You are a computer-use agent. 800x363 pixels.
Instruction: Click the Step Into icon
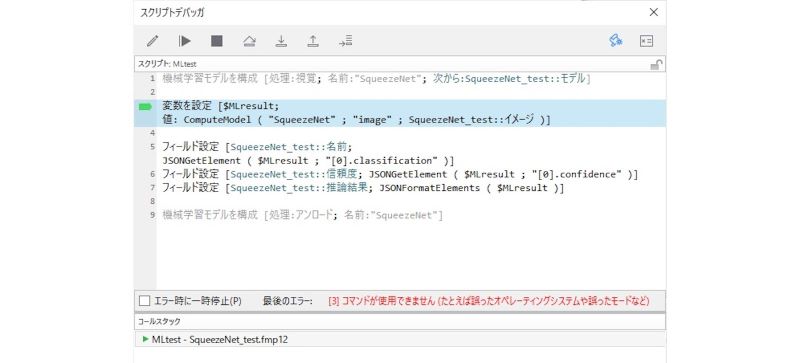[281, 41]
